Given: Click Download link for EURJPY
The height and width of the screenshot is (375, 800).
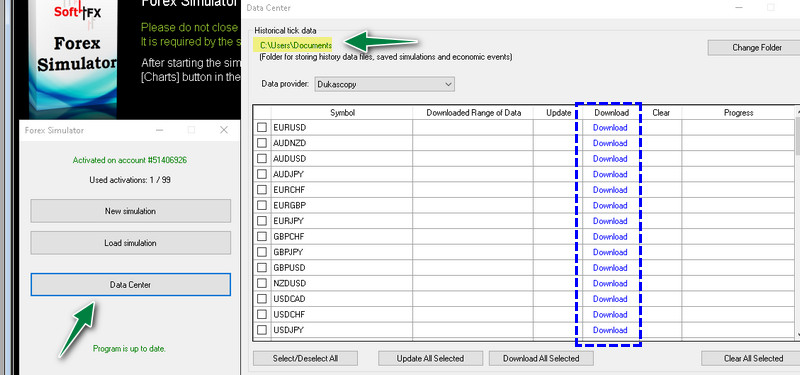Looking at the screenshot, I should (610, 221).
